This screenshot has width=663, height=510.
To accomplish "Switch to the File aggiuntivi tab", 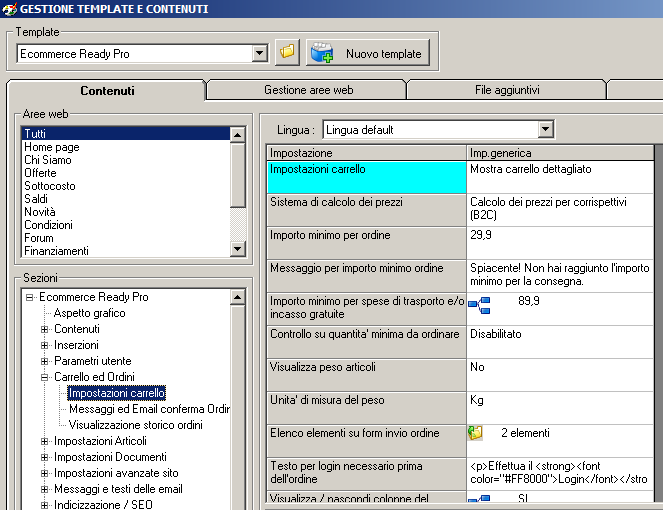I will point(507,90).
